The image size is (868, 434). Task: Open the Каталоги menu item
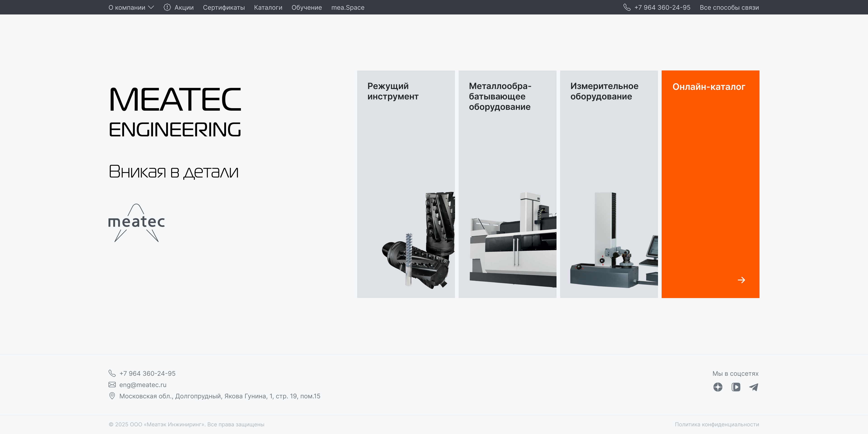[x=268, y=7]
